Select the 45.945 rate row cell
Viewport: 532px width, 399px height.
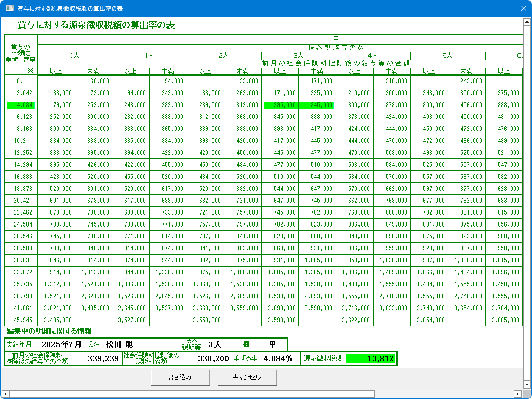pyautogui.click(x=21, y=320)
